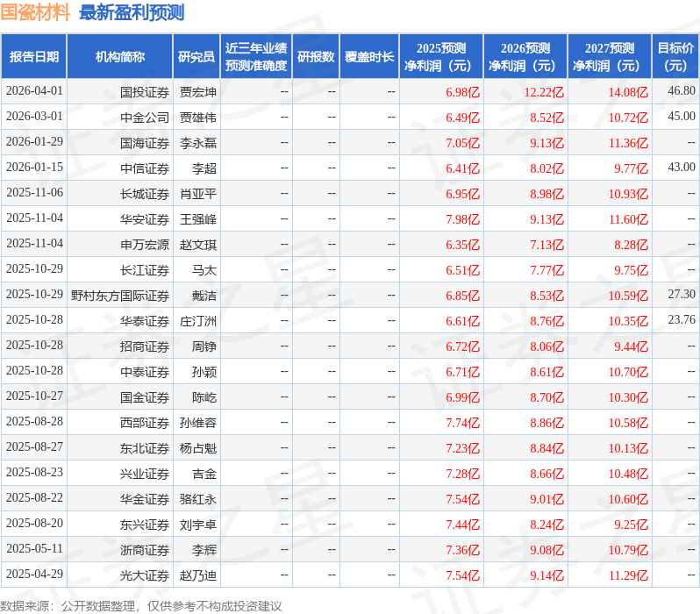The width and height of the screenshot is (700, 614).
Task: Click the 6.35亿 2025 forecast value
Action: point(463,245)
